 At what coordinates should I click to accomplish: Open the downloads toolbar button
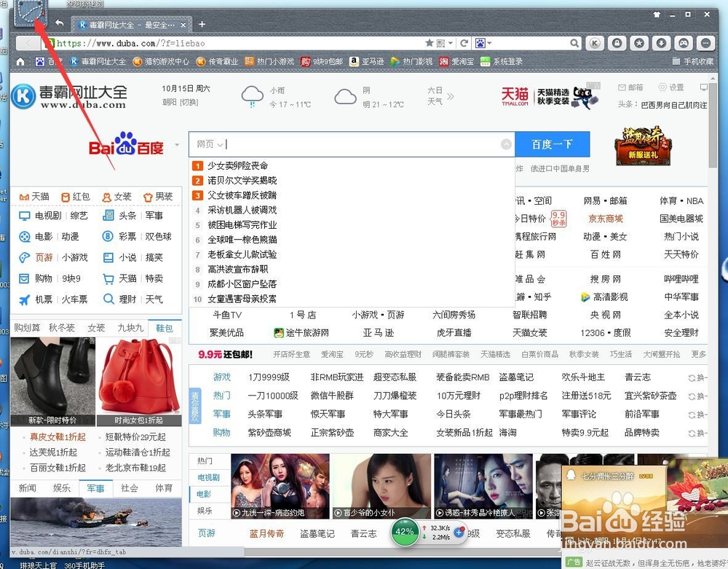(x=661, y=43)
